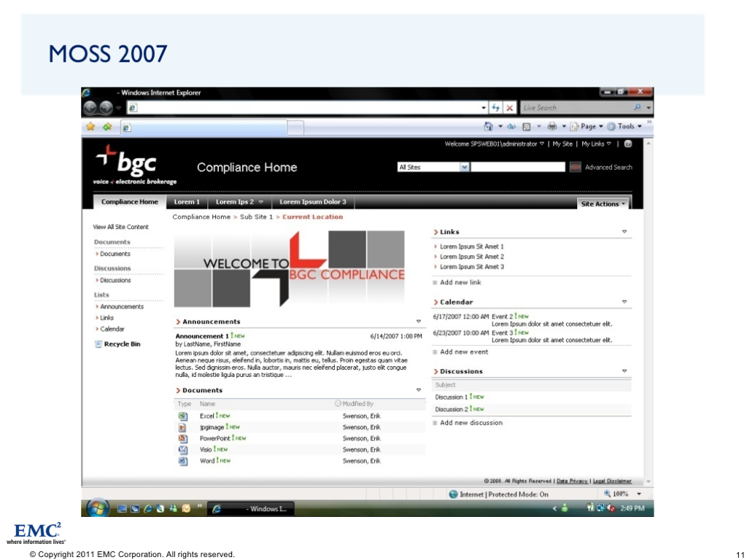The width and height of the screenshot is (747, 560).
Task: Click the Sub Site 1 breadcrumb
Action: 256,217
